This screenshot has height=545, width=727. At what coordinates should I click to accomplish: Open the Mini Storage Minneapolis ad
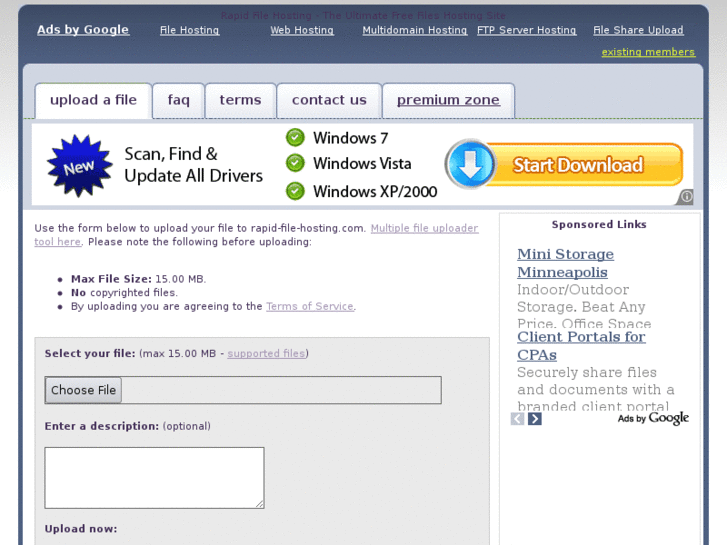tap(565, 263)
